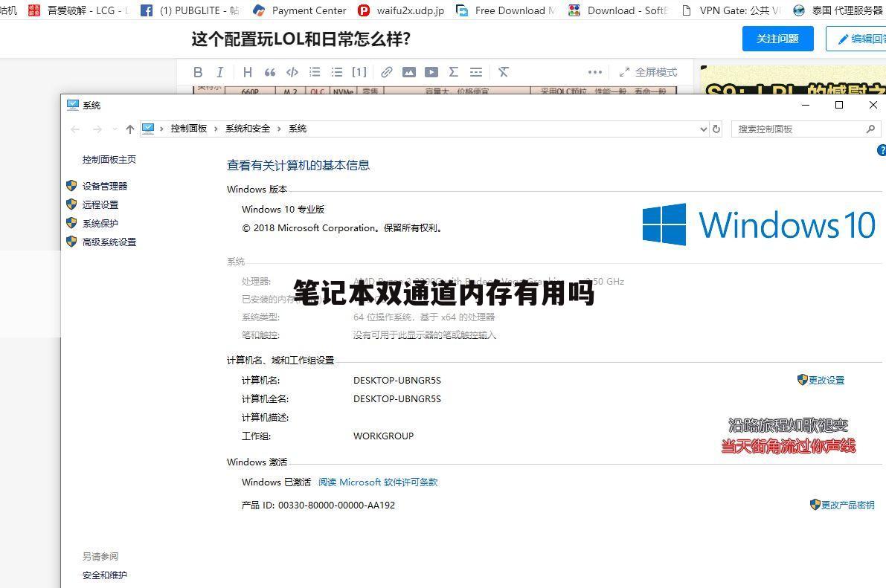Select 系统 in address breadcrumb
Image resolution: width=886 pixels, height=588 pixels.
(x=298, y=129)
